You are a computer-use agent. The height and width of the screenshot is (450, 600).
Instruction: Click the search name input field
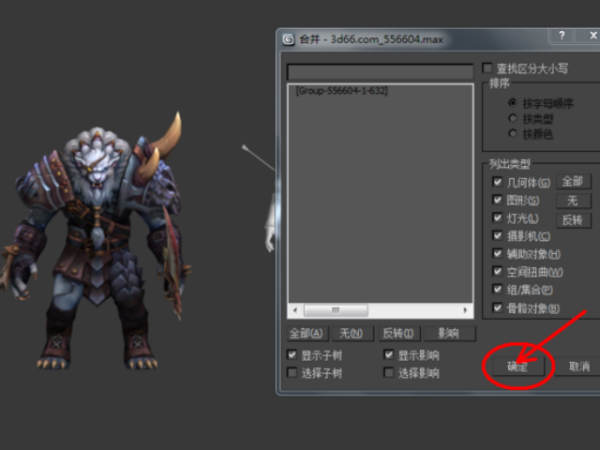coord(380,72)
